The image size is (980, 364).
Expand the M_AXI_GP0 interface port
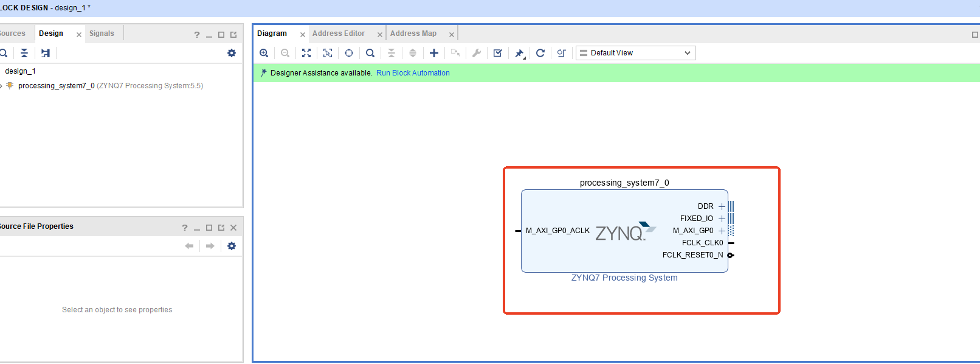pyautogui.click(x=722, y=231)
